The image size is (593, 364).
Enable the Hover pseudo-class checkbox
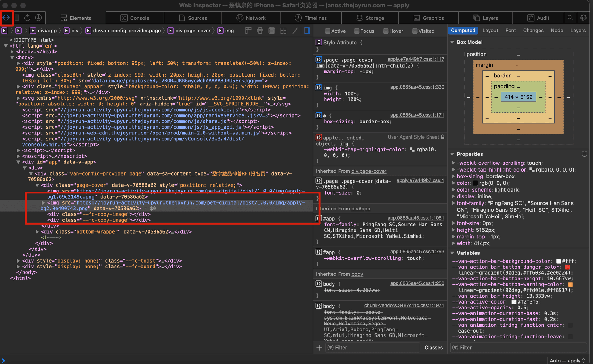click(x=386, y=31)
